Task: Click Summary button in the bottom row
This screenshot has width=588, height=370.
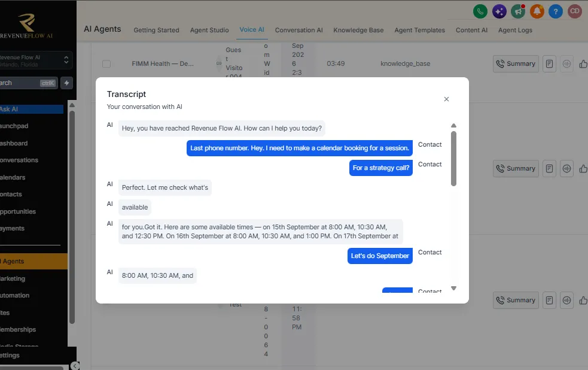Action: (516, 300)
